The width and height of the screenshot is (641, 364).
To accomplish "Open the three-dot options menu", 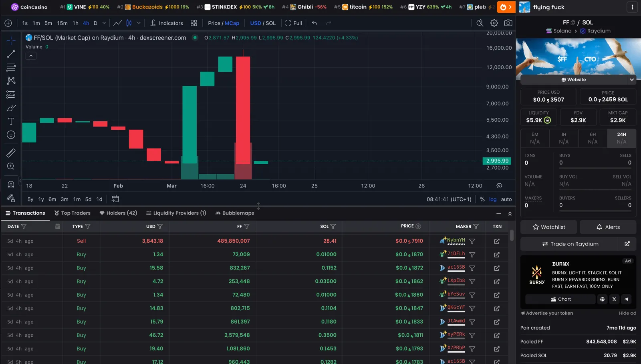I will 632,7.
